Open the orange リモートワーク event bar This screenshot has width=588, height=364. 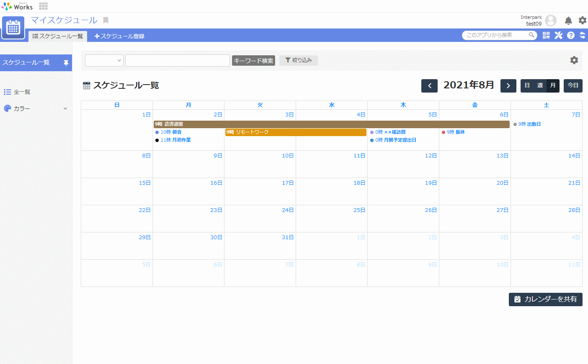[x=296, y=132]
